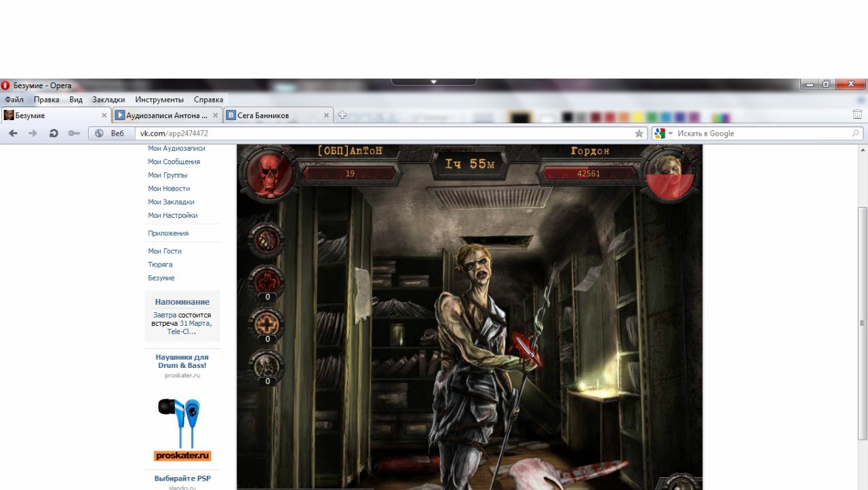Open the Наушники для Drum & Bass! ad

click(x=182, y=361)
